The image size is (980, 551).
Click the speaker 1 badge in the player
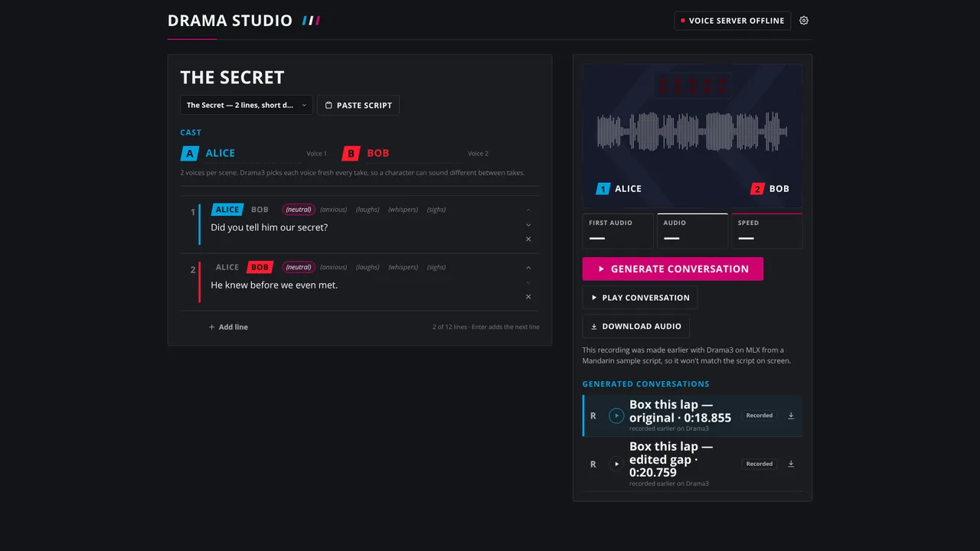603,189
